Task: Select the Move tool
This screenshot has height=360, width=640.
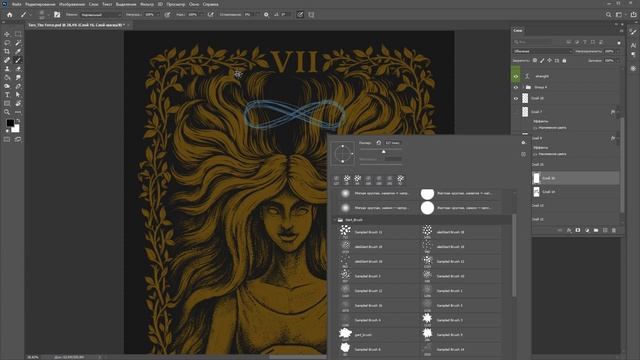Action: click(7, 34)
